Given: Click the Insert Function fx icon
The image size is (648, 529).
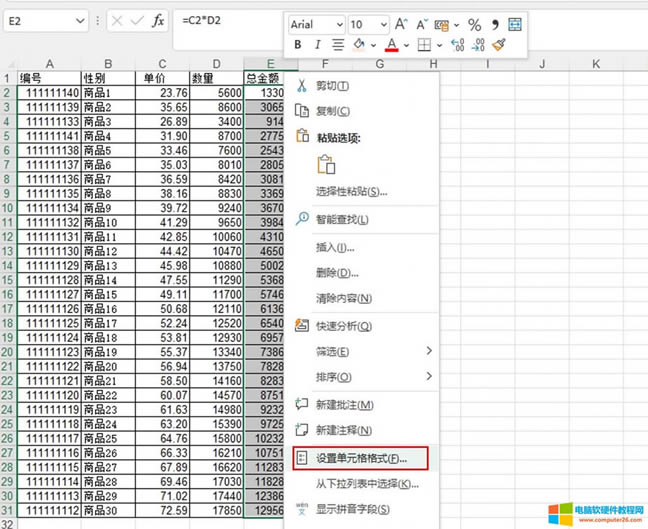Looking at the screenshot, I should pos(158,20).
